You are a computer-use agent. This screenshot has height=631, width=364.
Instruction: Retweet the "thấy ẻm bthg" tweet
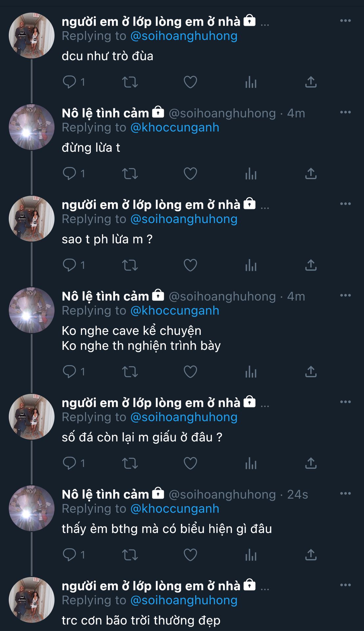[x=130, y=555]
